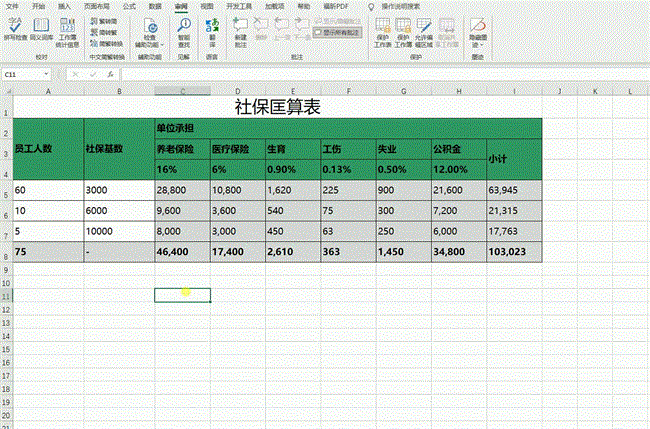The height and width of the screenshot is (429, 650).
Task: Open the 智能查找 smart lookup tool
Action: pos(183,30)
